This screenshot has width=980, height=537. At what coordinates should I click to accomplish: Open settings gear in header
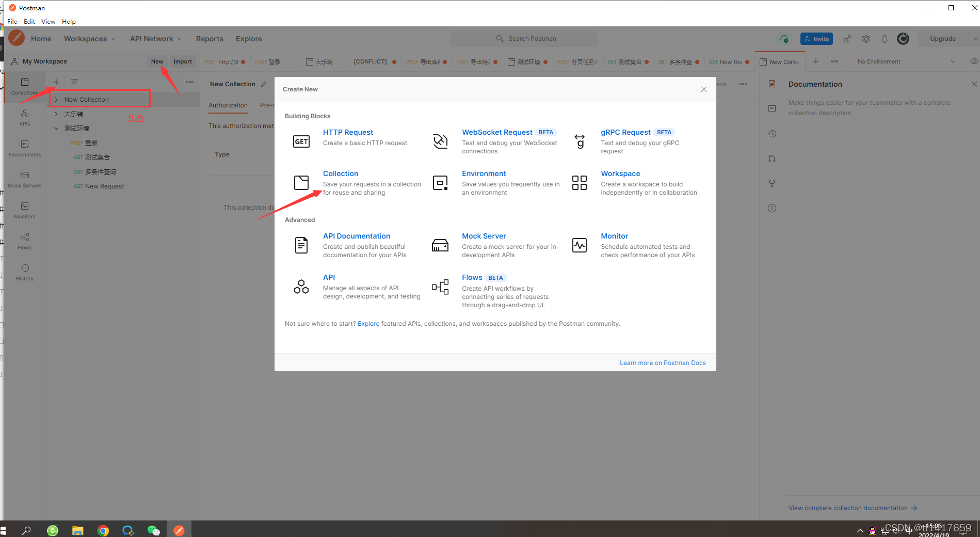tap(866, 39)
